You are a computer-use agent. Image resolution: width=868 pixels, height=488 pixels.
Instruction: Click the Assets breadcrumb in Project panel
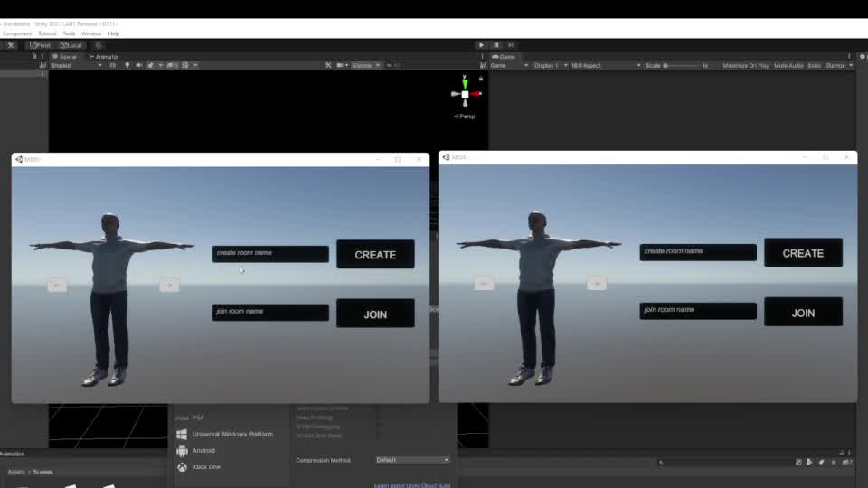click(x=16, y=472)
